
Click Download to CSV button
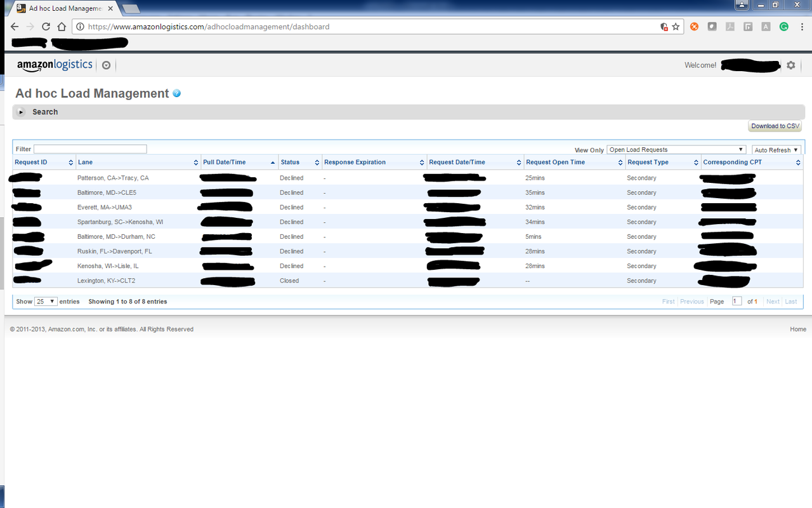[x=775, y=126]
